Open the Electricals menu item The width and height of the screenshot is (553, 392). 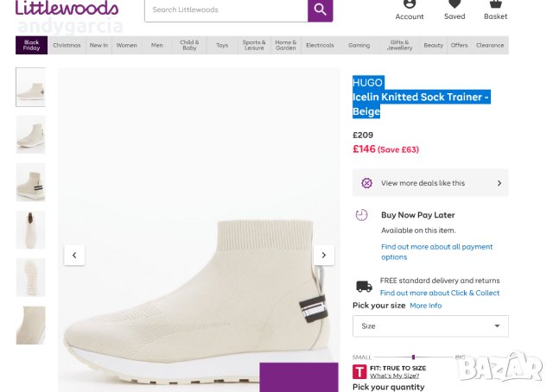(x=320, y=45)
